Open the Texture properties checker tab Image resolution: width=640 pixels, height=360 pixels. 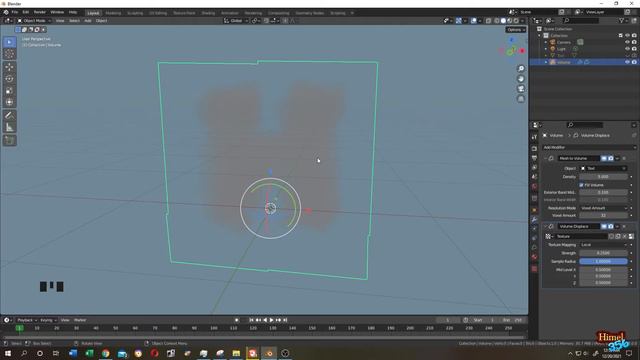(534, 269)
